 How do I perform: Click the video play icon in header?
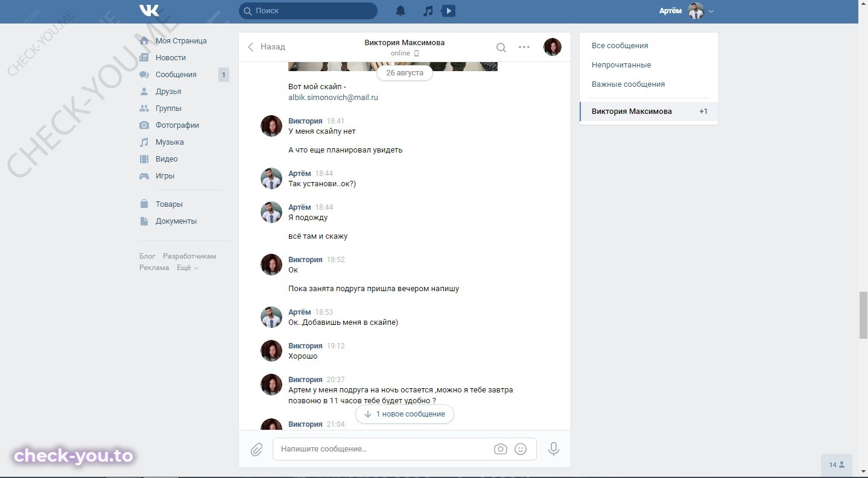[x=448, y=11]
